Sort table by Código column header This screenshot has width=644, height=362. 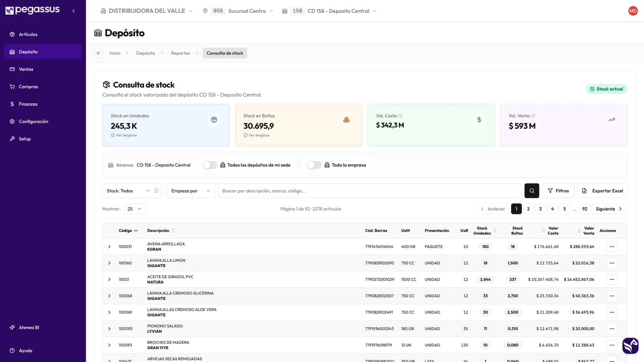(128, 230)
